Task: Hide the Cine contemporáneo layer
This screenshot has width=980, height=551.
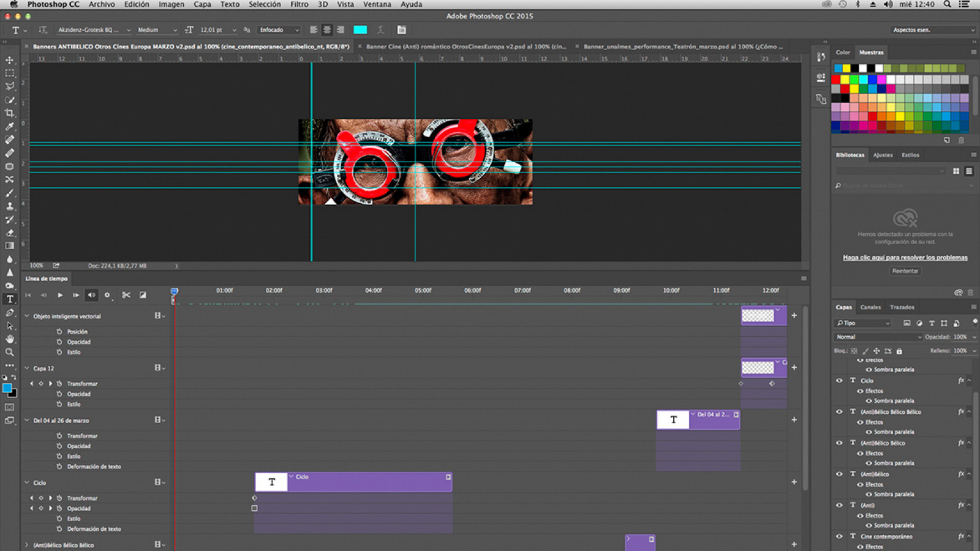Action: tap(839, 536)
